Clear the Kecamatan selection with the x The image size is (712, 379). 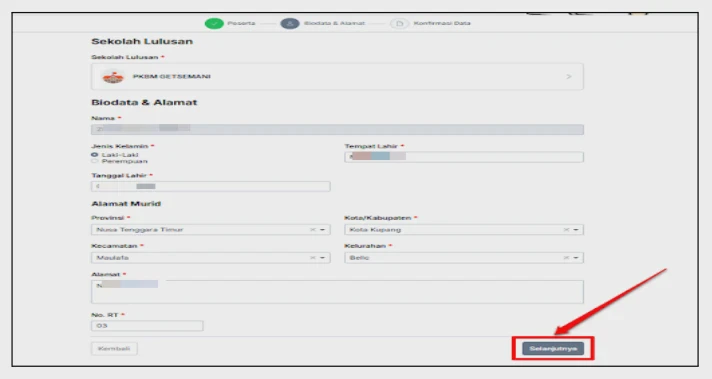[312, 258]
